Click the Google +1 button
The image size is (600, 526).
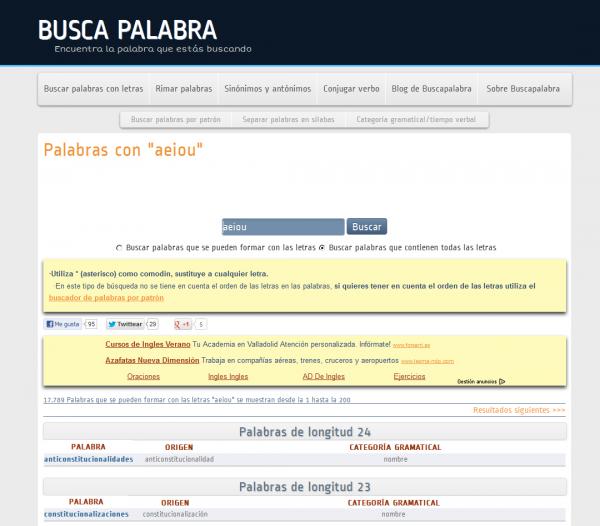tap(183, 324)
